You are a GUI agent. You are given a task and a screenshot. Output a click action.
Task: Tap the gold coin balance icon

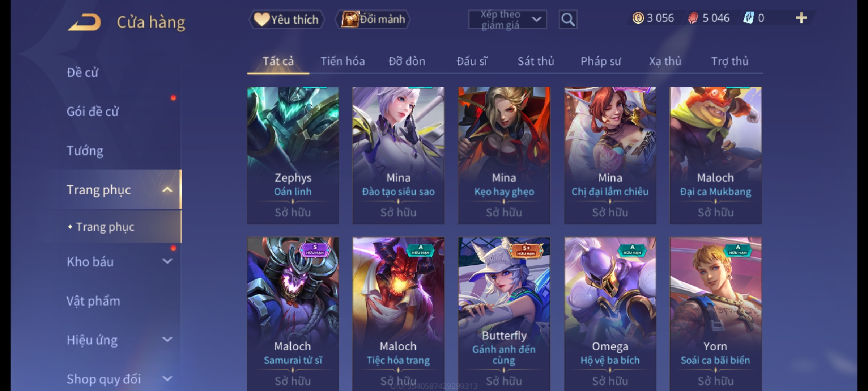638,18
